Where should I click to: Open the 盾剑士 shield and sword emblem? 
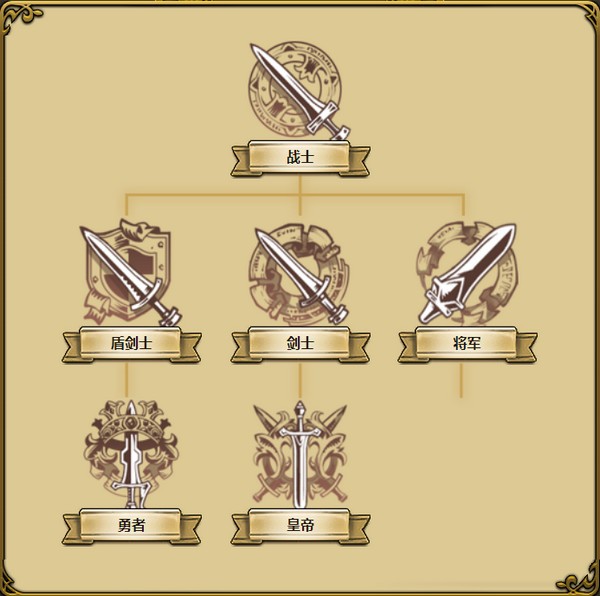pos(131,272)
